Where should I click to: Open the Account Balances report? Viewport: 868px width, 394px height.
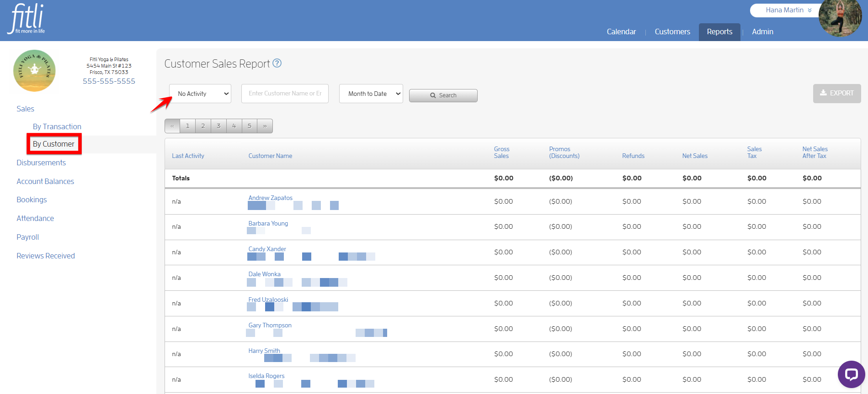(45, 181)
